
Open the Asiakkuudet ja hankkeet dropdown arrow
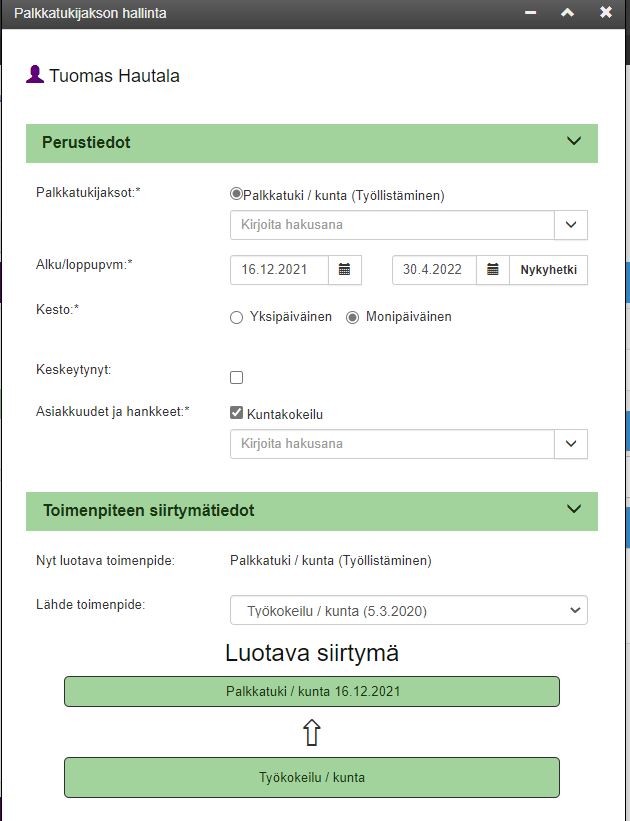coord(571,444)
